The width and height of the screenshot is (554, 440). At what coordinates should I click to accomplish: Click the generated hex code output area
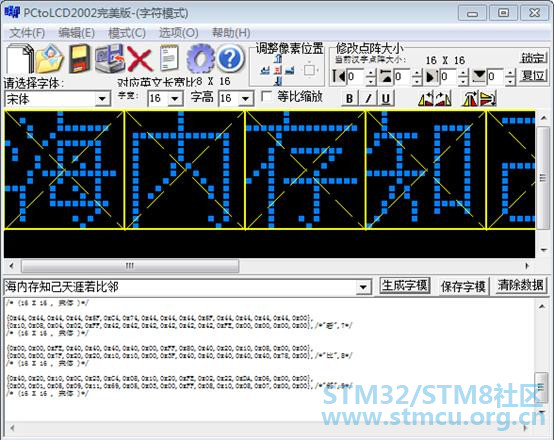[270, 359]
